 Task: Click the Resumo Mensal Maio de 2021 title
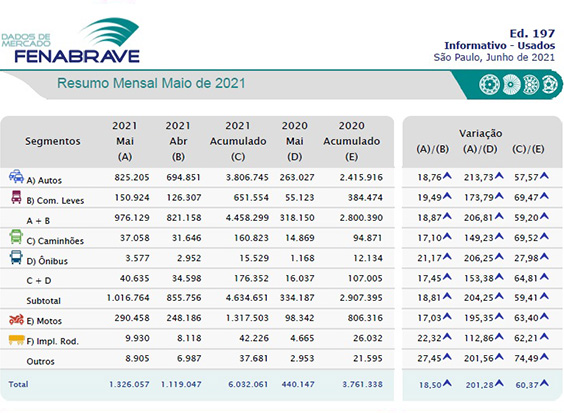click(151, 83)
